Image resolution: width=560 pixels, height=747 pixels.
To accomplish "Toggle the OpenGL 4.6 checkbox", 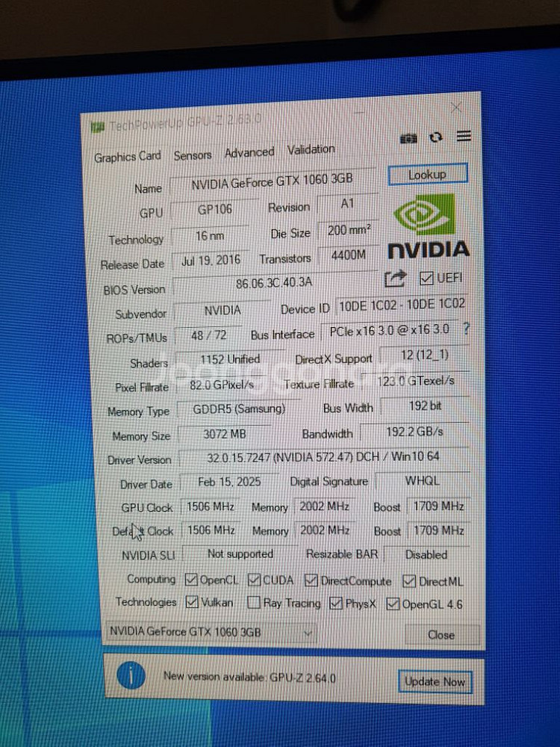I will point(393,604).
